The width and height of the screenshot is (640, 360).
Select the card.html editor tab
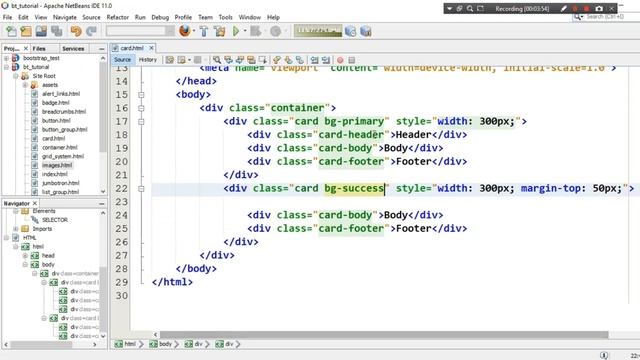coord(131,48)
